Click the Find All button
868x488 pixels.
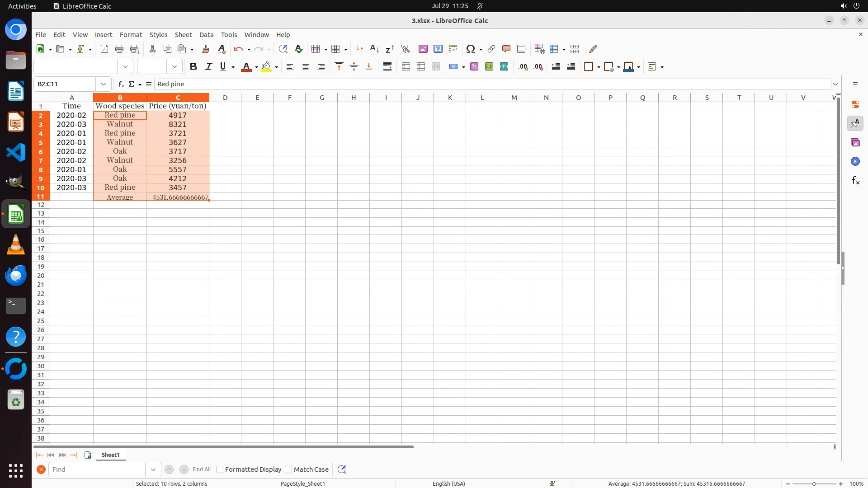pos(201,469)
